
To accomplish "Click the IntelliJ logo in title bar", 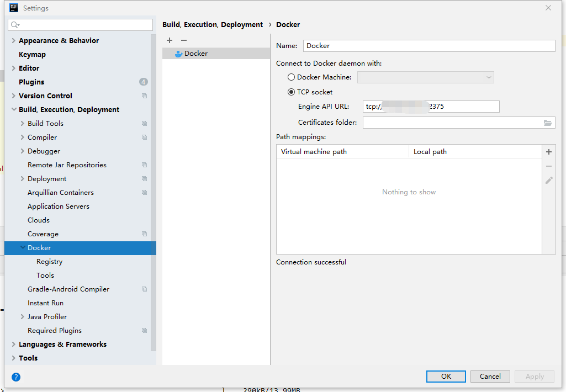I will (x=14, y=8).
